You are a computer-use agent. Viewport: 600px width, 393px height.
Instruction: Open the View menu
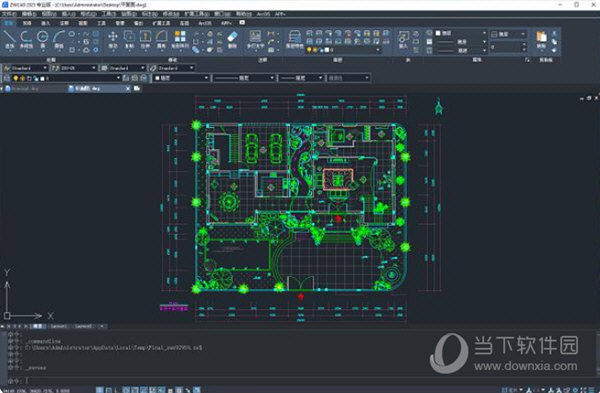49,14
